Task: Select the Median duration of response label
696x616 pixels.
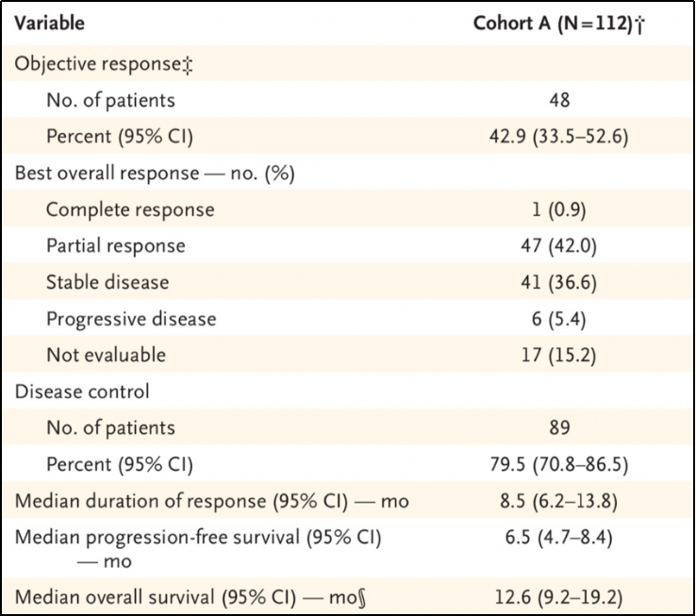Action: pyautogui.click(x=211, y=501)
